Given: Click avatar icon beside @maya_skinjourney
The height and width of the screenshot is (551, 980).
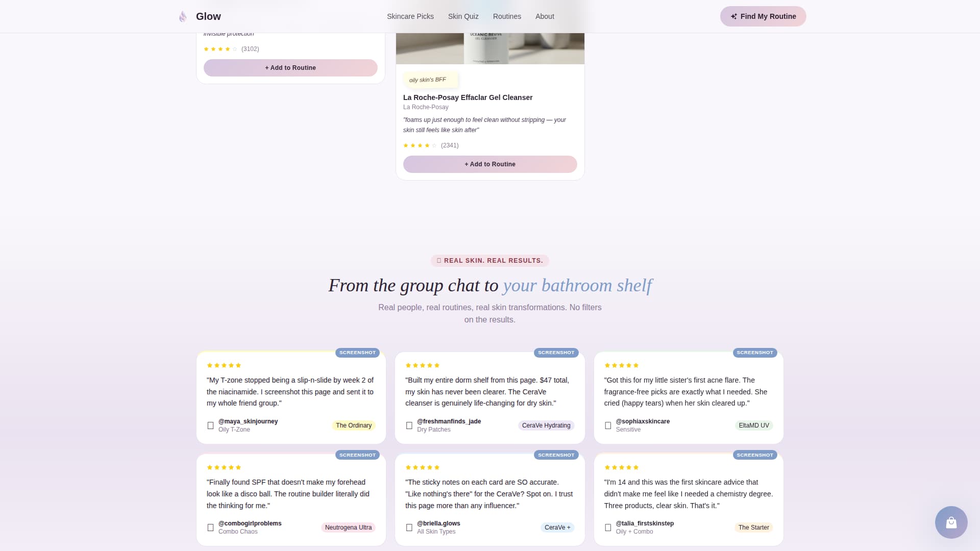Looking at the screenshot, I should click(x=210, y=425).
